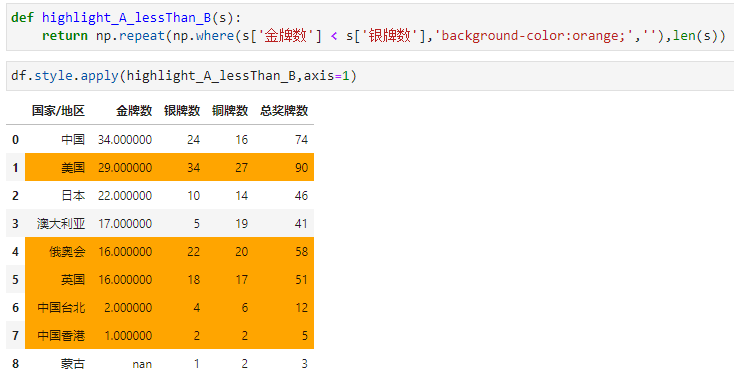
Task: Click the 22.000000 gold medal value
Action: tap(125, 196)
